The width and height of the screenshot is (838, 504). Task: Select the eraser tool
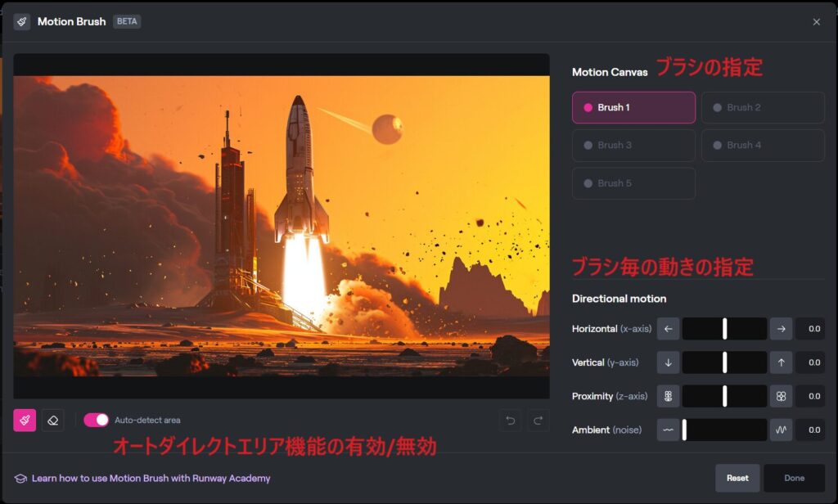[53, 420]
